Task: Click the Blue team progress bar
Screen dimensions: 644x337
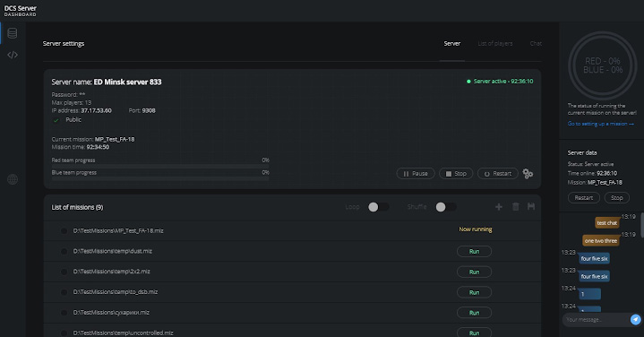Action: pos(160,178)
